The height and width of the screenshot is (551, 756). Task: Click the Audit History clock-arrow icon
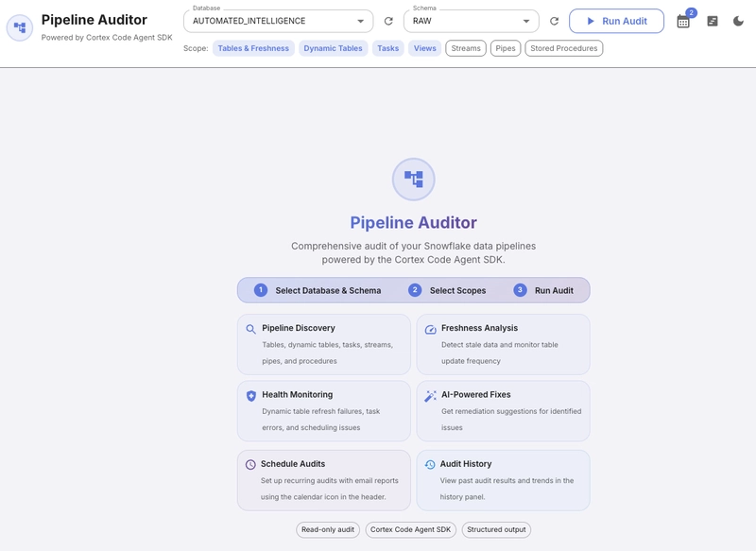coord(430,465)
